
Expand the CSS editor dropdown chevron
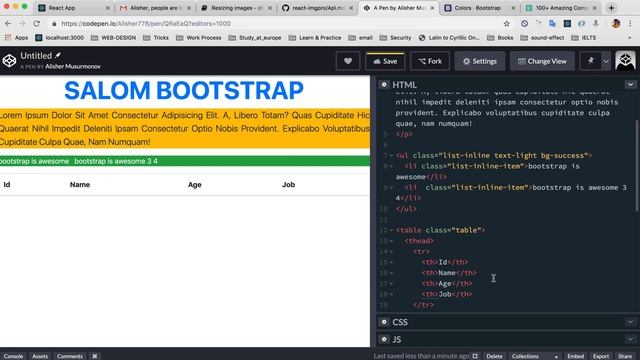pyautogui.click(x=630, y=322)
